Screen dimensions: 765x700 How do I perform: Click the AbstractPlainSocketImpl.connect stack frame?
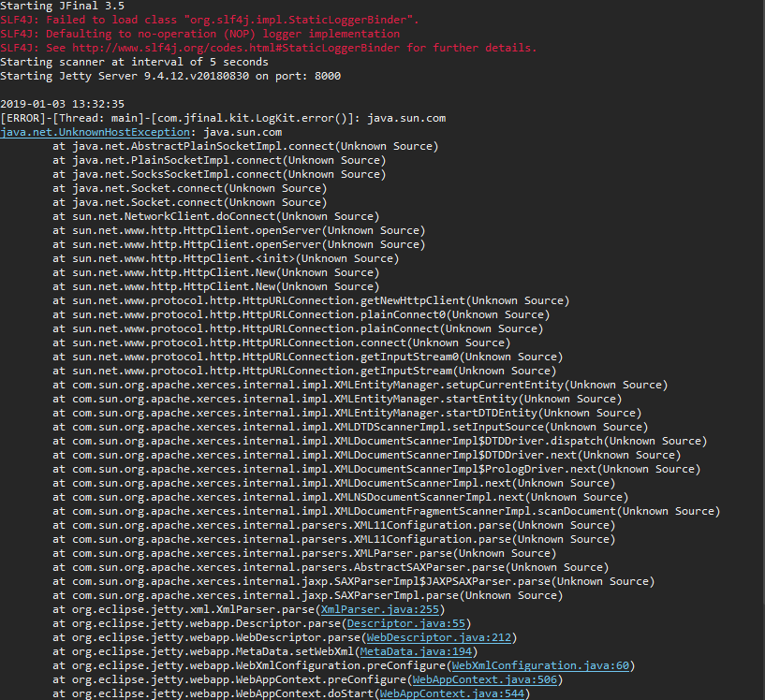click(x=245, y=147)
